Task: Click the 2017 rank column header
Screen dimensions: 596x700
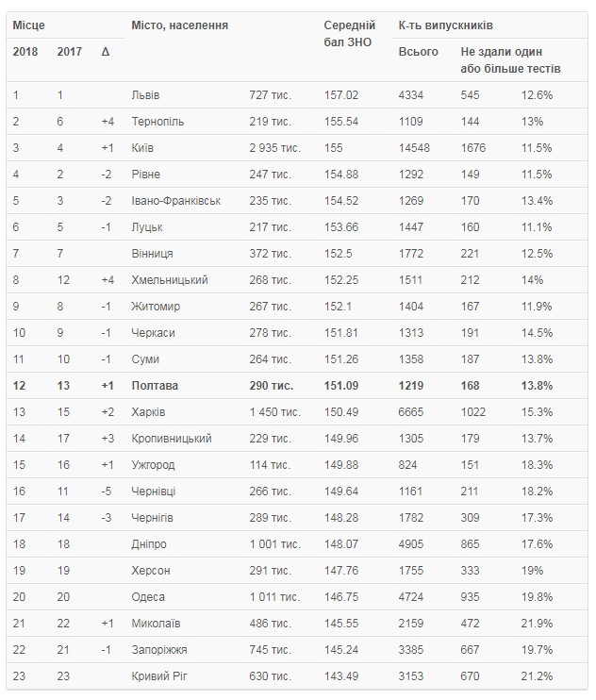Action: click(69, 50)
